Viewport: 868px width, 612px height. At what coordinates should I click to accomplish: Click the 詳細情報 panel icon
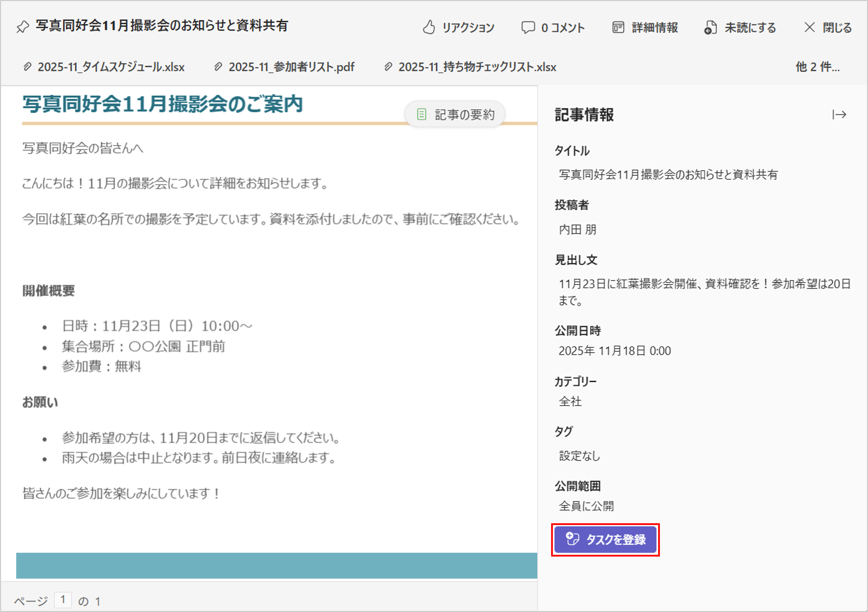618,28
